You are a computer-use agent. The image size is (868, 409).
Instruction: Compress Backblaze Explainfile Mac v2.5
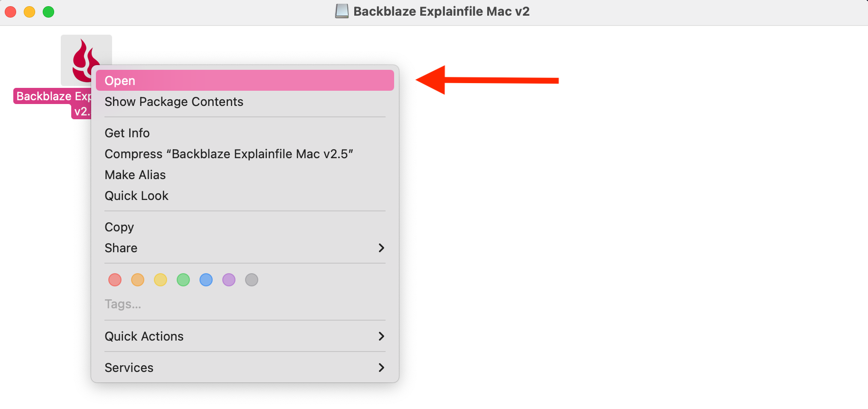(245, 154)
